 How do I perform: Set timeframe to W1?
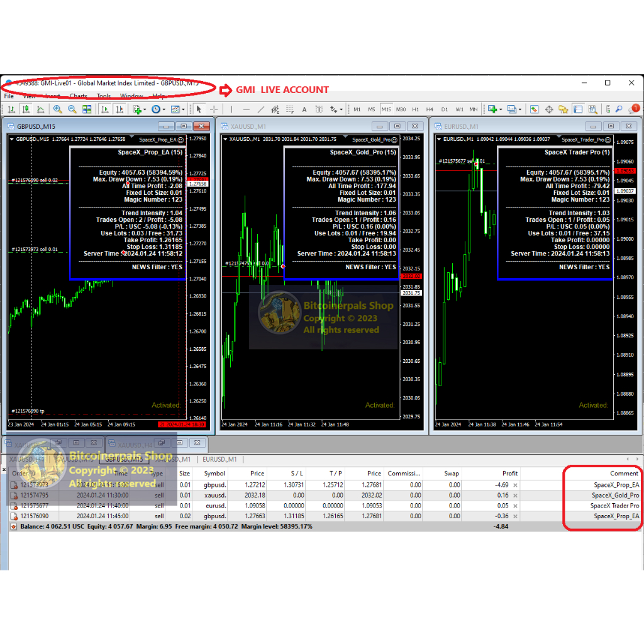click(459, 109)
